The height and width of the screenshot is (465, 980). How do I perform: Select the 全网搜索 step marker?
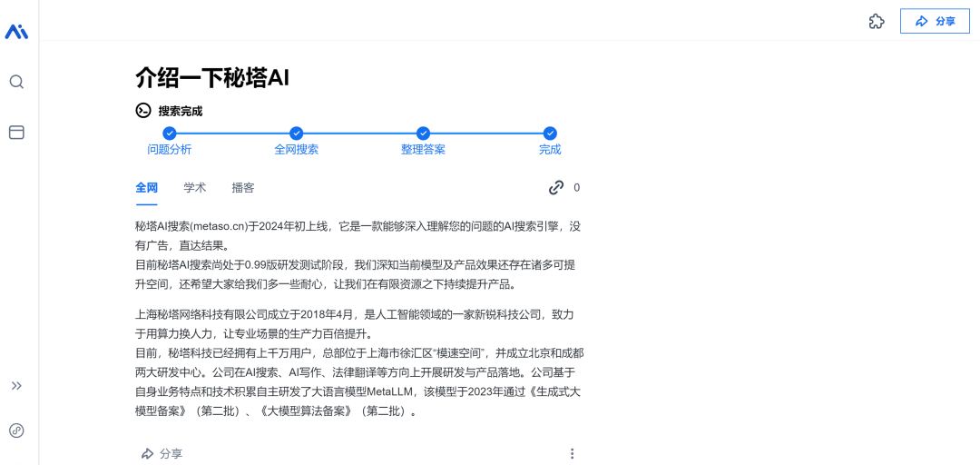click(296, 134)
